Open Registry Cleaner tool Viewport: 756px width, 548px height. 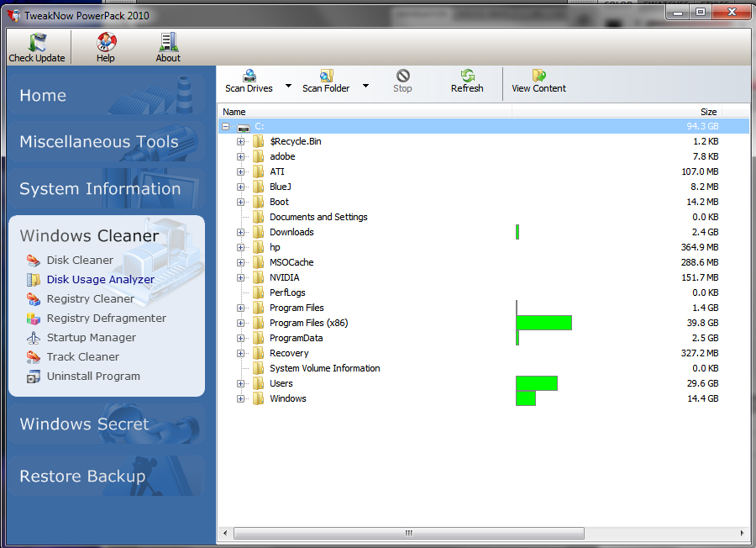pyautogui.click(x=90, y=298)
